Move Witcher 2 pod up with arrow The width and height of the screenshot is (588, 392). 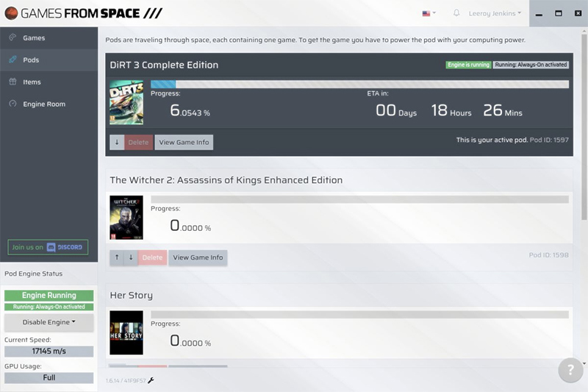[x=117, y=257]
